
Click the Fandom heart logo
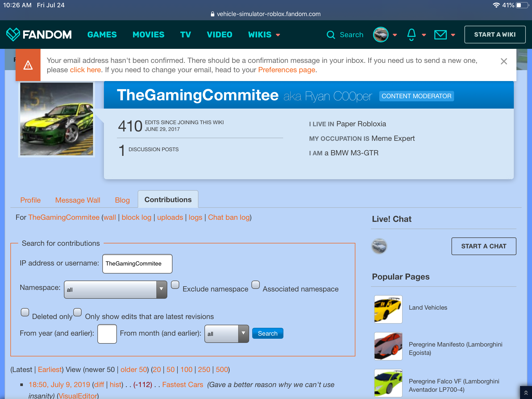13,35
